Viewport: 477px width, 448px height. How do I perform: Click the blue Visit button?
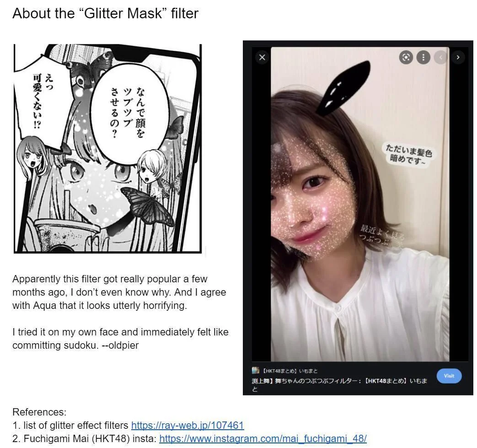tap(449, 376)
